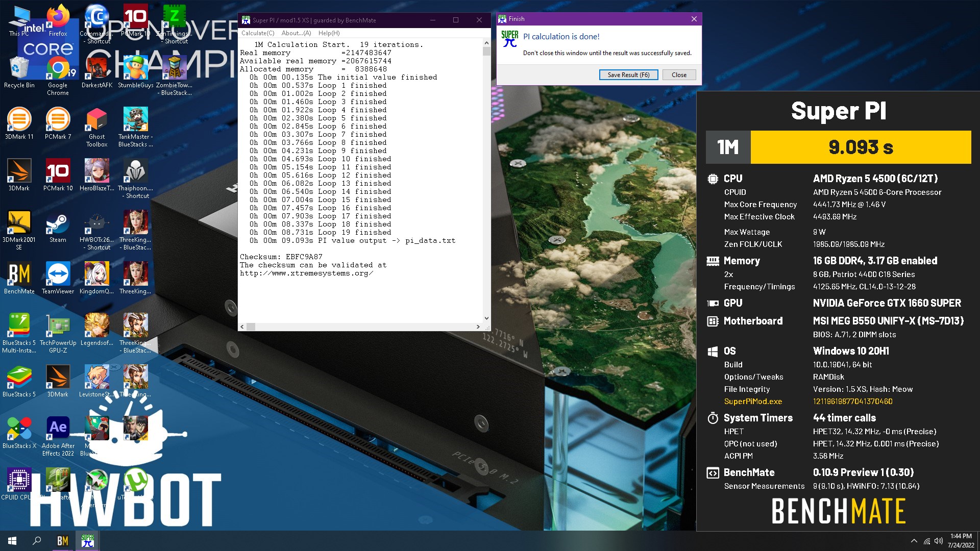Open the Windows Start menu
Screen dimensions: 980x551
point(12,541)
